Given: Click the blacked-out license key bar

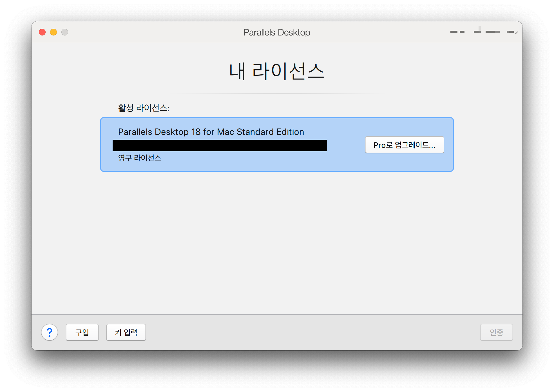Looking at the screenshot, I should click(220, 146).
